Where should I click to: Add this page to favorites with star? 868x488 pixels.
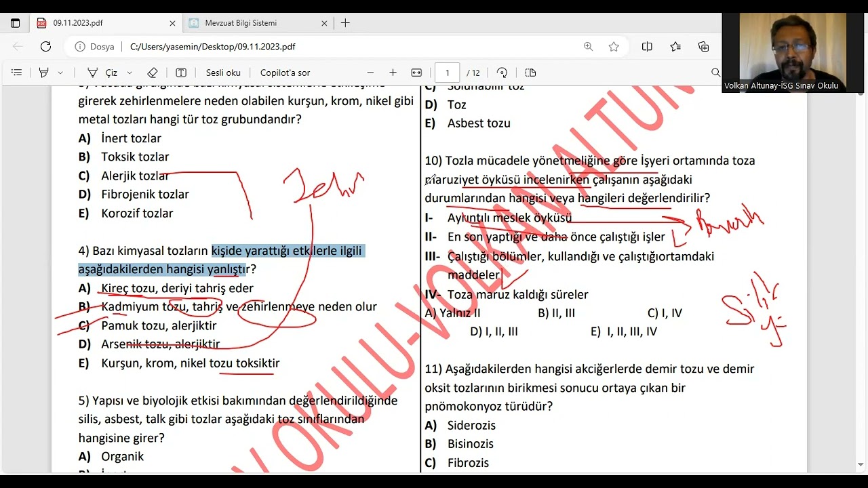point(614,47)
